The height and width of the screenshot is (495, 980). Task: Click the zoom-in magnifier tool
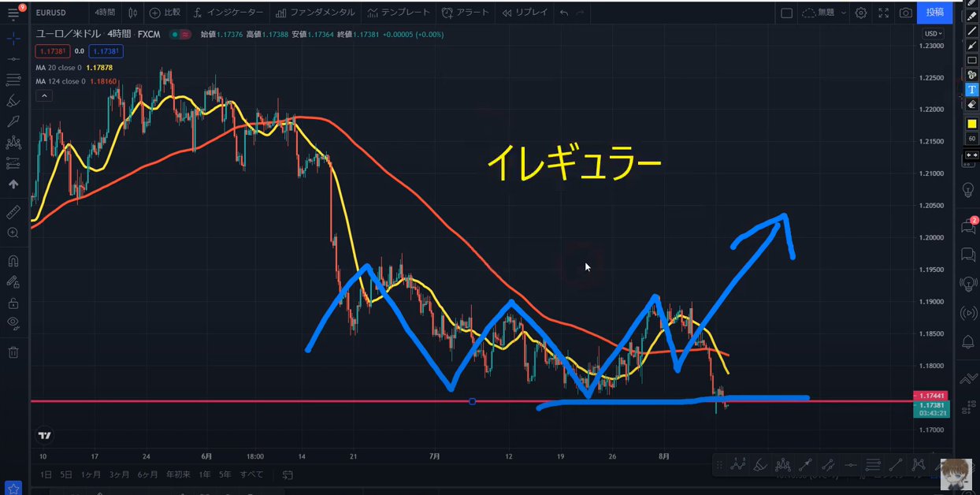coord(13,233)
